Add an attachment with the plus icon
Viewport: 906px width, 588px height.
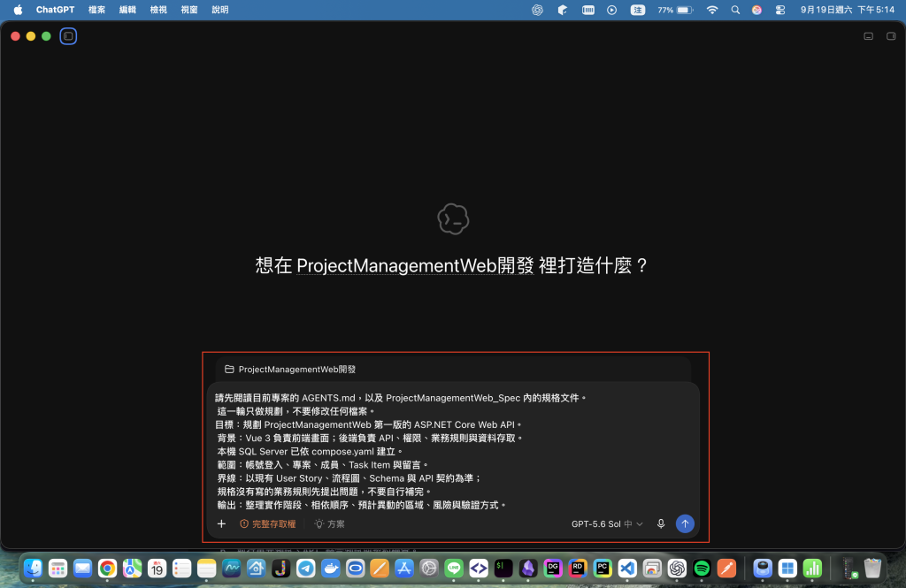pyautogui.click(x=221, y=523)
